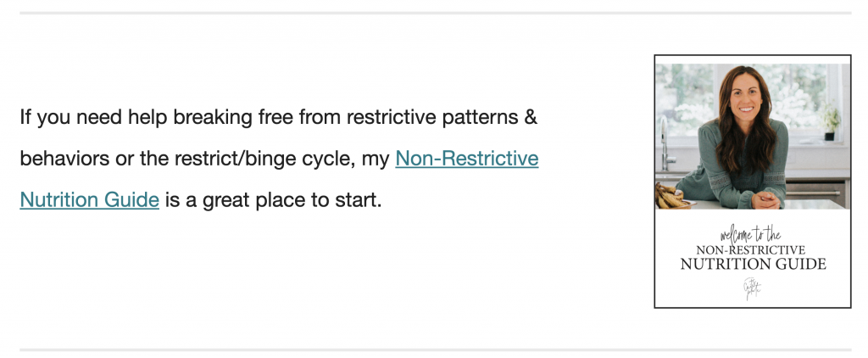Click the kitchen faucet in the photo
This screenshot has height=358, width=868.
click(666, 144)
